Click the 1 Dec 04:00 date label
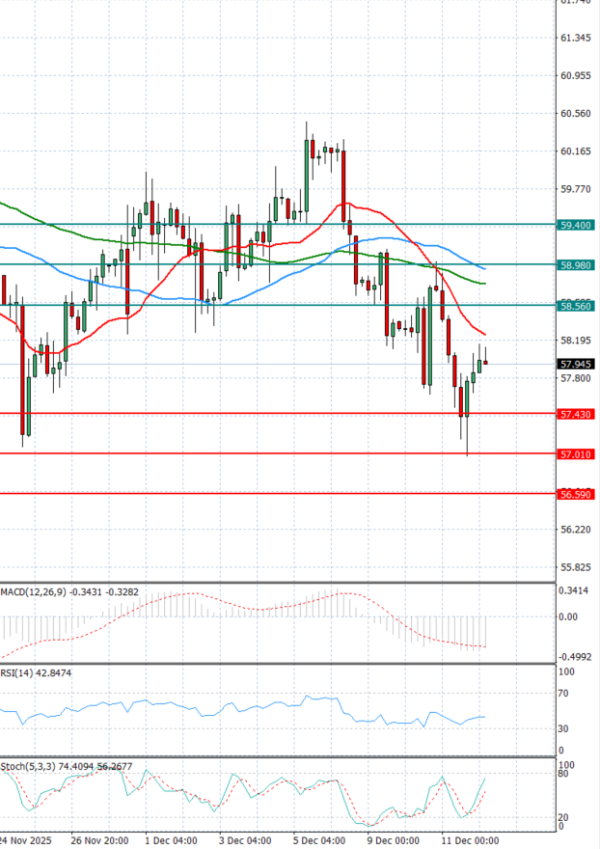The width and height of the screenshot is (600, 849). (171, 840)
